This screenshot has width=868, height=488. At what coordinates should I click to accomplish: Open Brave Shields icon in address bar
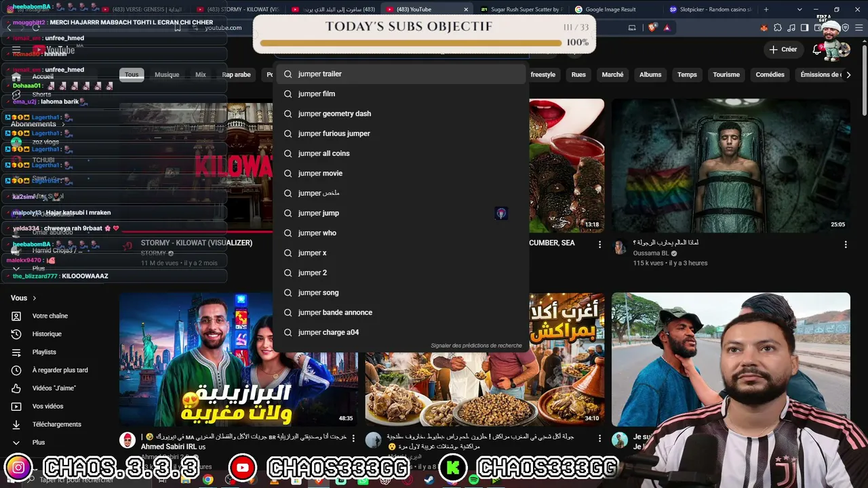click(x=652, y=28)
